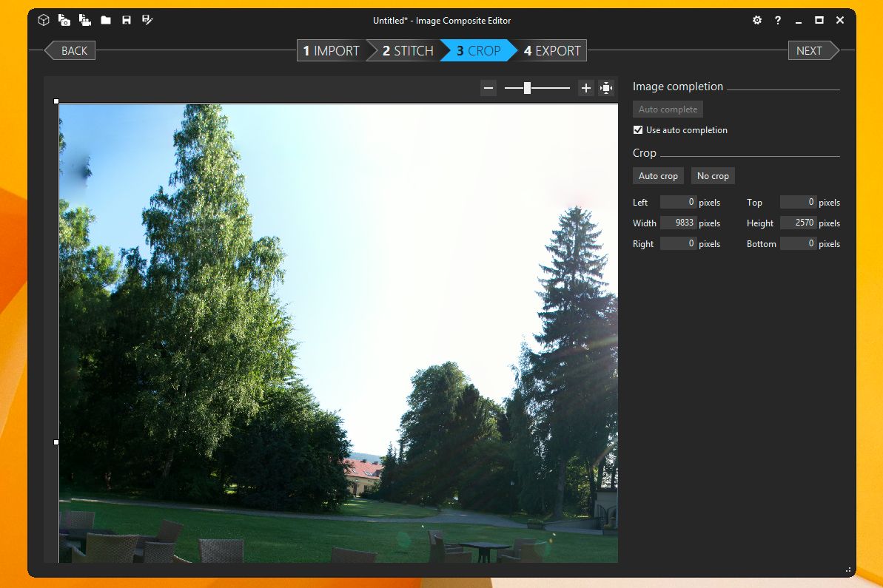Close the Image Composite Editor window

pos(839,20)
